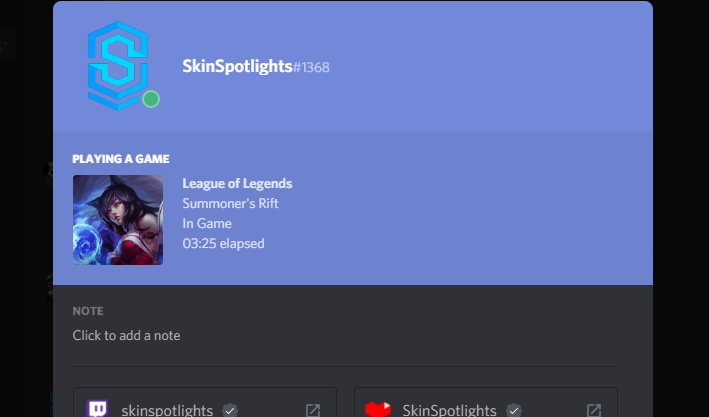The image size is (709, 417).
Task: Click the SkinSpotlights username text
Action: (x=237, y=66)
